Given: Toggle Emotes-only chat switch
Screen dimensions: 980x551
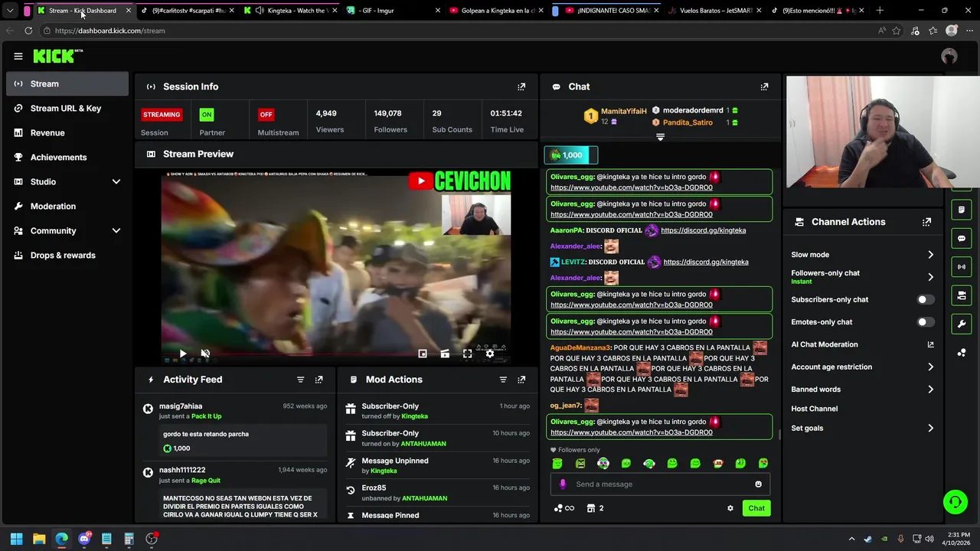Looking at the screenshot, I should [926, 322].
